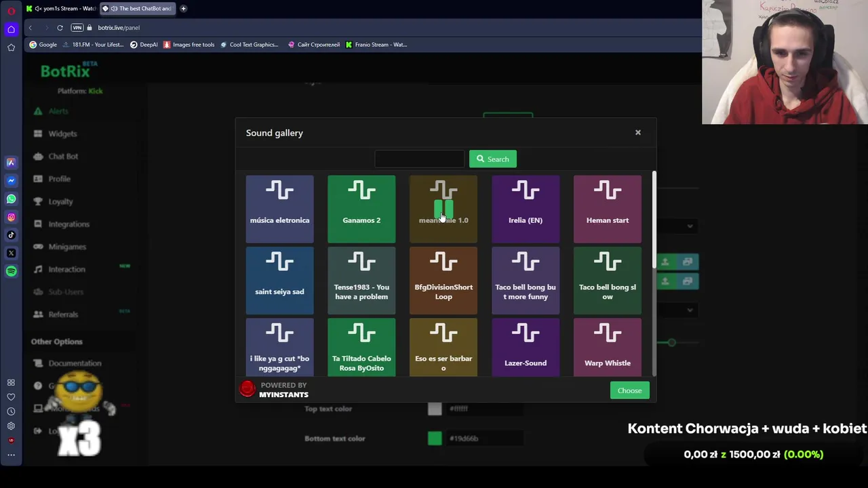The height and width of the screenshot is (488, 868).
Task: Open the Myinstants powered-by link
Action: point(274,390)
